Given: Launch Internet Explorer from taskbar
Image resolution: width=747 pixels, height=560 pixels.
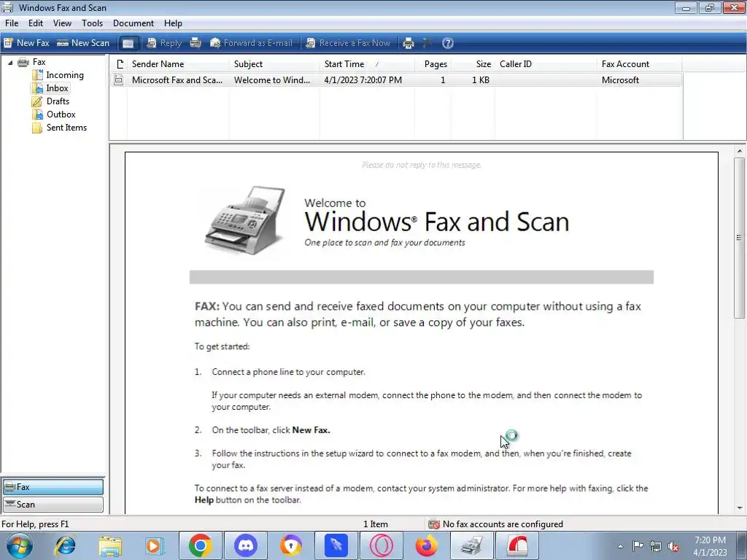Looking at the screenshot, I should (x=65, y=545).
